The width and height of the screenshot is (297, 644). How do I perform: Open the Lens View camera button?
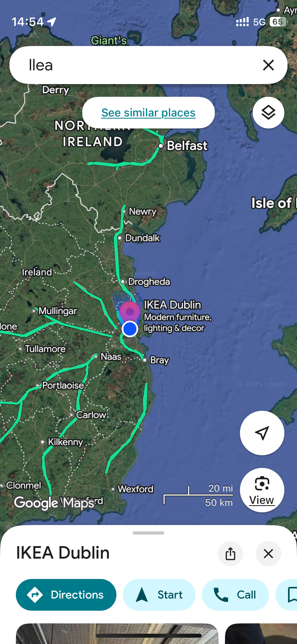(262, 490)
